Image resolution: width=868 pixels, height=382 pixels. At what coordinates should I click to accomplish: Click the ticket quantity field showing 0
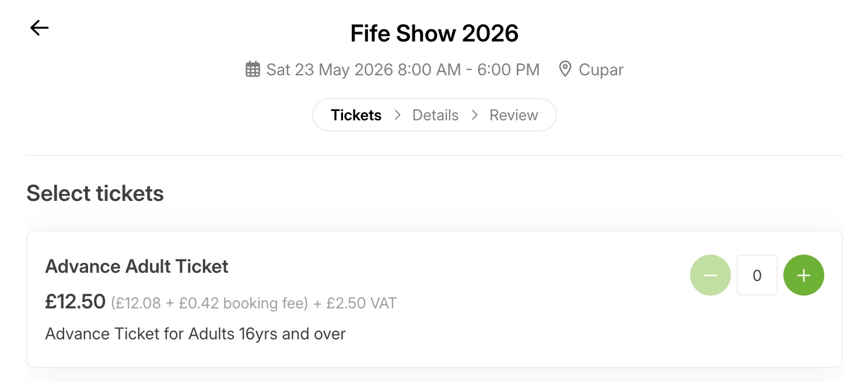[757, 275]
